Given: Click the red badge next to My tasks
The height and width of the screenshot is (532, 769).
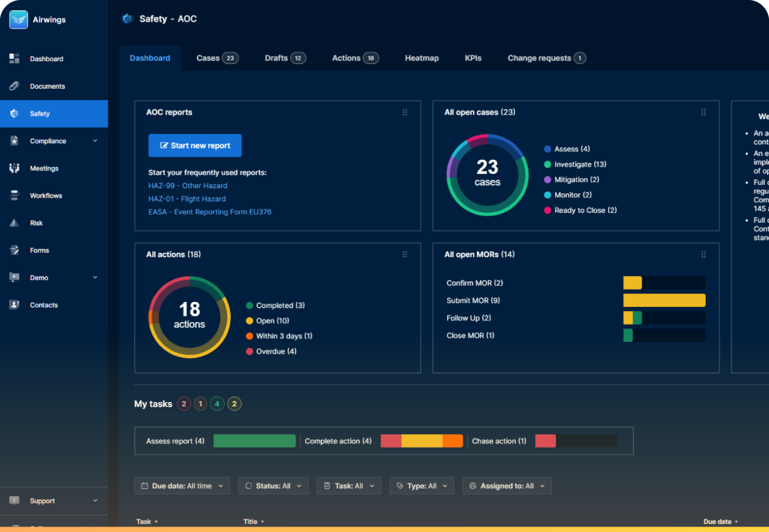Looking at the screenshot, I should [184, 404].
